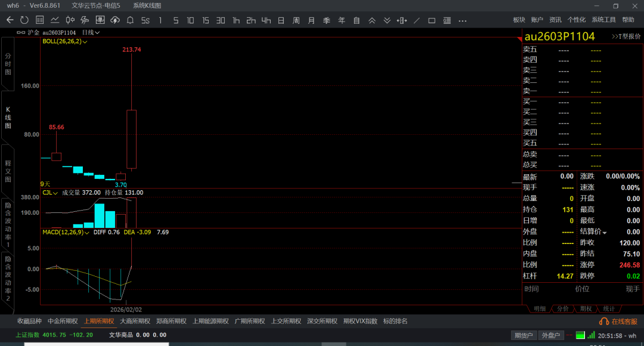
Task: Open the 帮助 menu
Action: coord(628,20)
